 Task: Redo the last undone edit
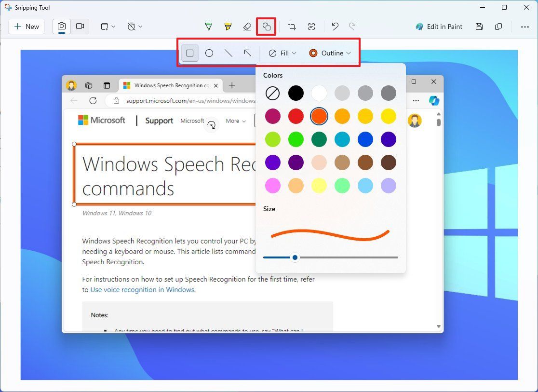point(352,27)
